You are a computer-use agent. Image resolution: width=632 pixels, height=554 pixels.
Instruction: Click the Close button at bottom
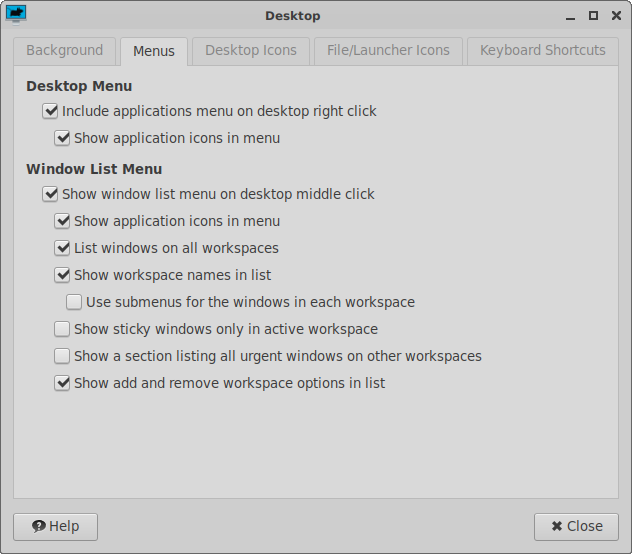tap(576, 527)
